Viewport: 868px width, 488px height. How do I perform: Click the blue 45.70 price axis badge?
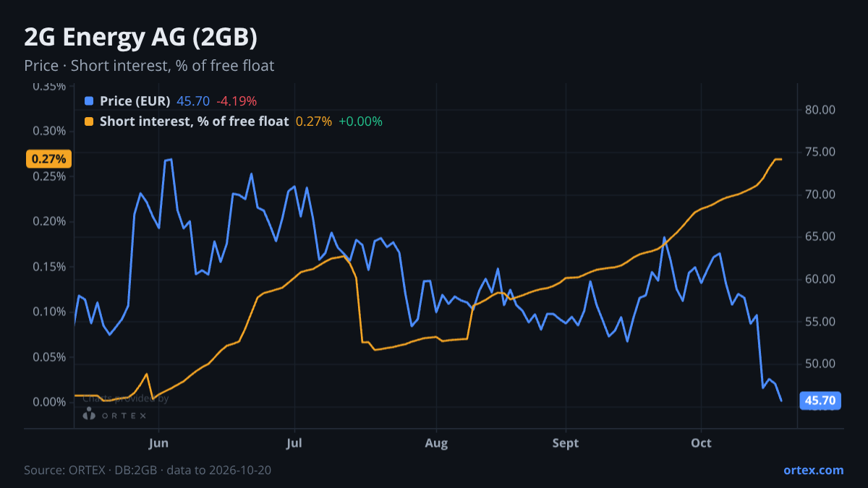(820, 400)
